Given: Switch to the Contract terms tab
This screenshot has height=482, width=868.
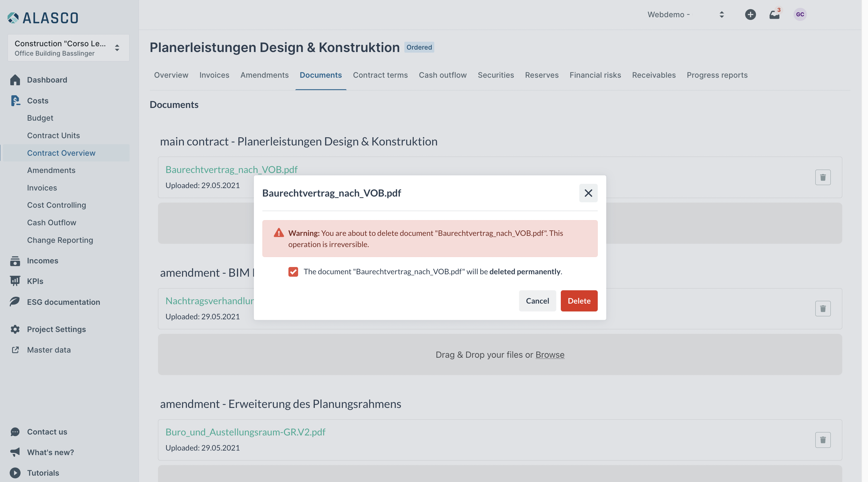Looking at the screenshot, I should coord(380,75).
